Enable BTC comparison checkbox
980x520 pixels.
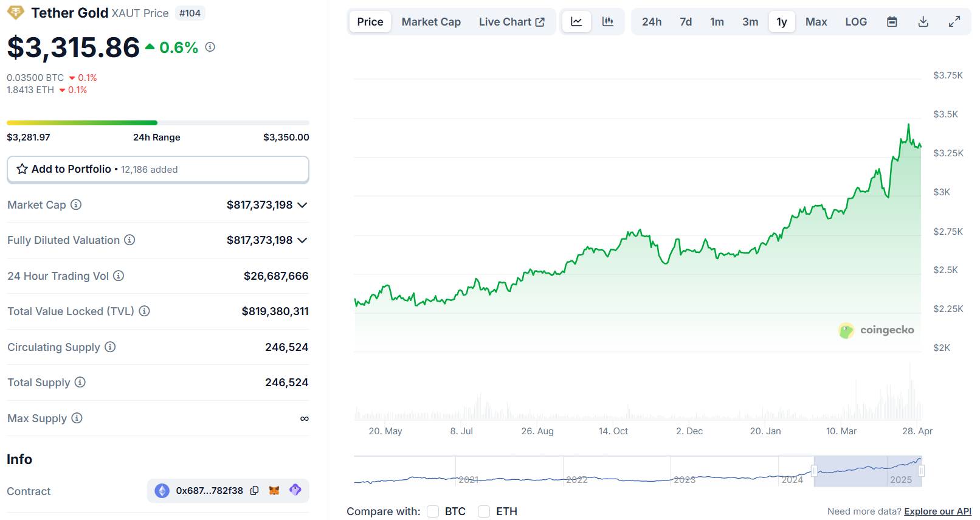click(x=433, y=511)
